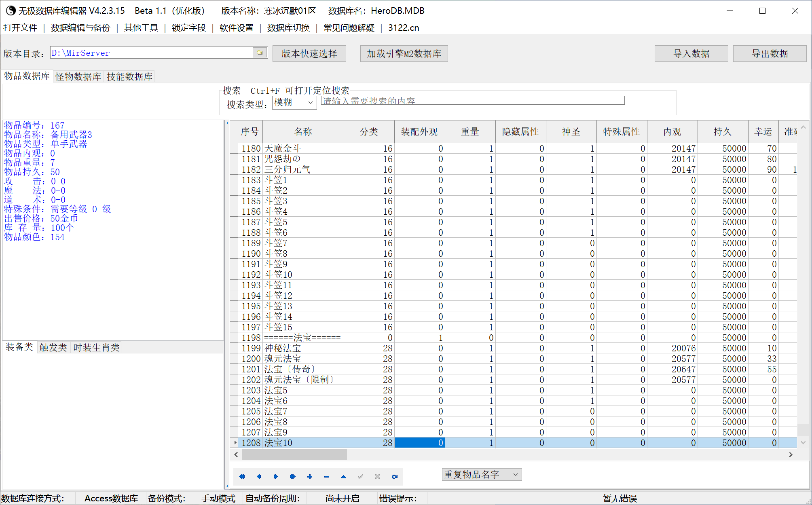The height and width of the screenshot is (505, 812).
Task: Open the 其他工具 menu
Action: (141, 27)
